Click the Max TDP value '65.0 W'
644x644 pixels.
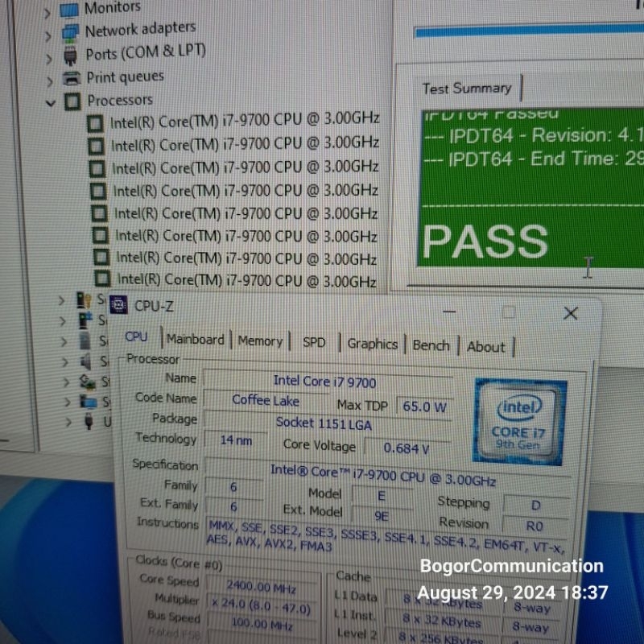point(424,407)
